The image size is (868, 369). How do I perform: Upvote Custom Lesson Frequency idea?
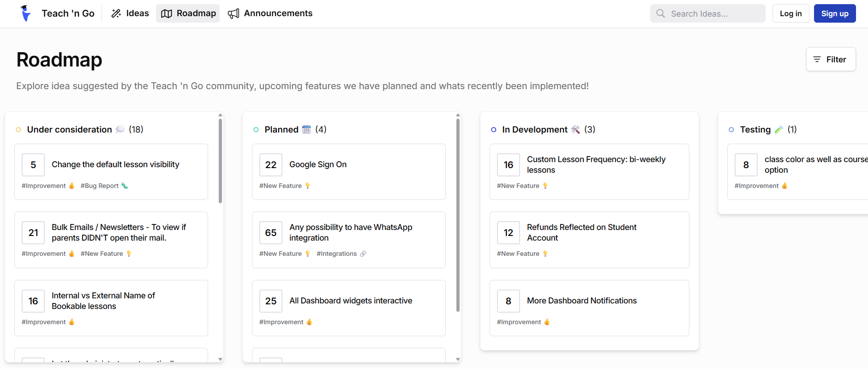509,165
